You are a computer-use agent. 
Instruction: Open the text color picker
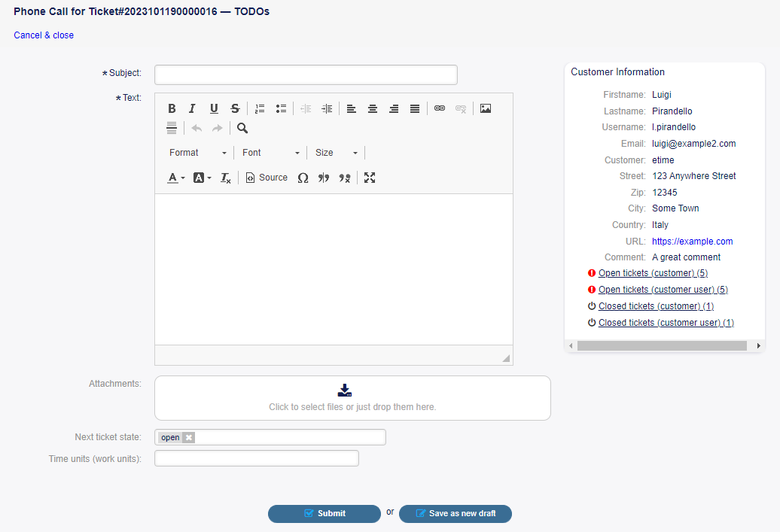(175, 178)
